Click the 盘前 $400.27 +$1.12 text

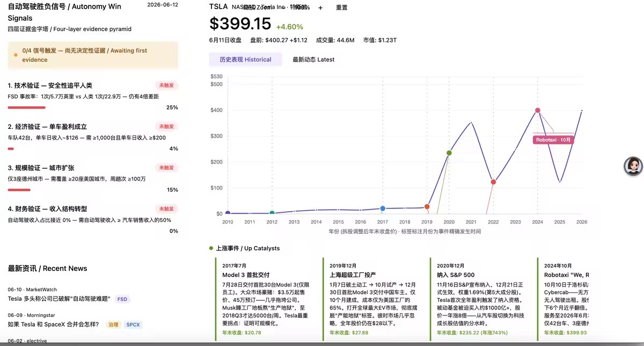point(279,40)
